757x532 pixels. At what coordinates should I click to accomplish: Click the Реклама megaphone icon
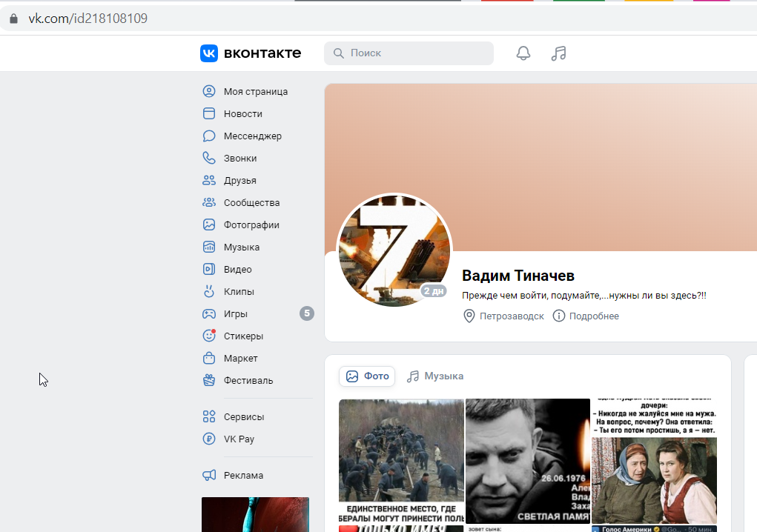[x=209, y=475]
